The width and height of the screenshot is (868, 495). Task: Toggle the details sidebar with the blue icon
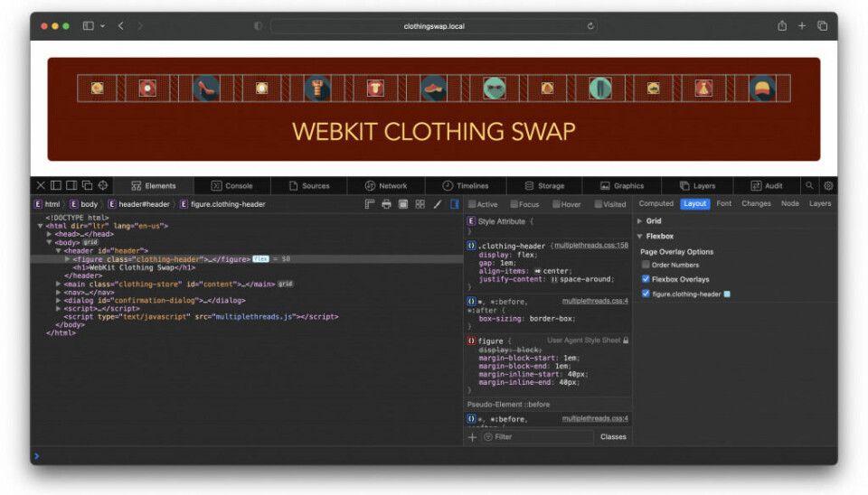click(x=455, y=204)
